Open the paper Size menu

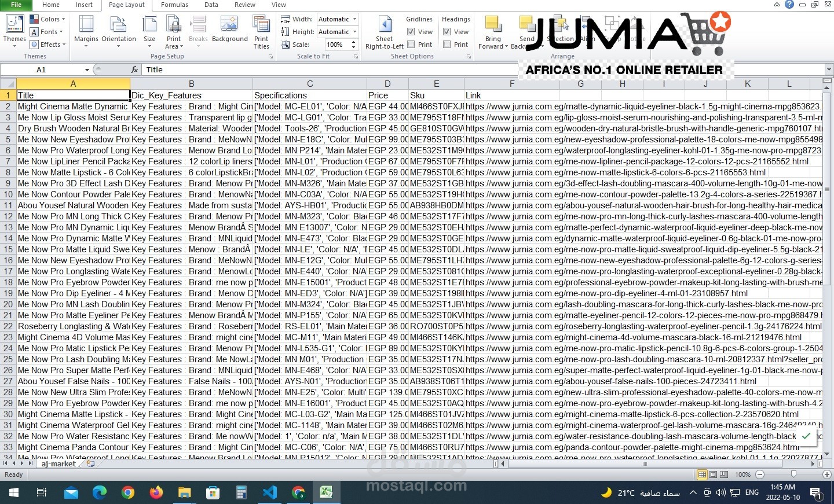[x=149, y=31]
